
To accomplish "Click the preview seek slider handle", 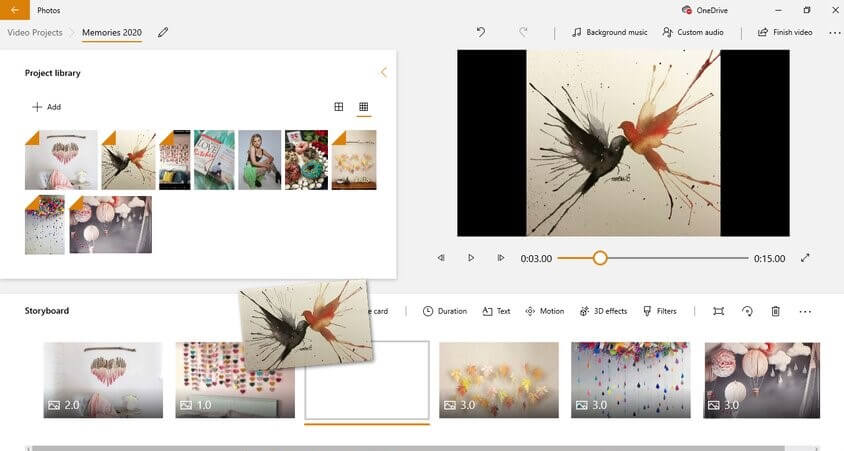I will [x=600, y=258].
